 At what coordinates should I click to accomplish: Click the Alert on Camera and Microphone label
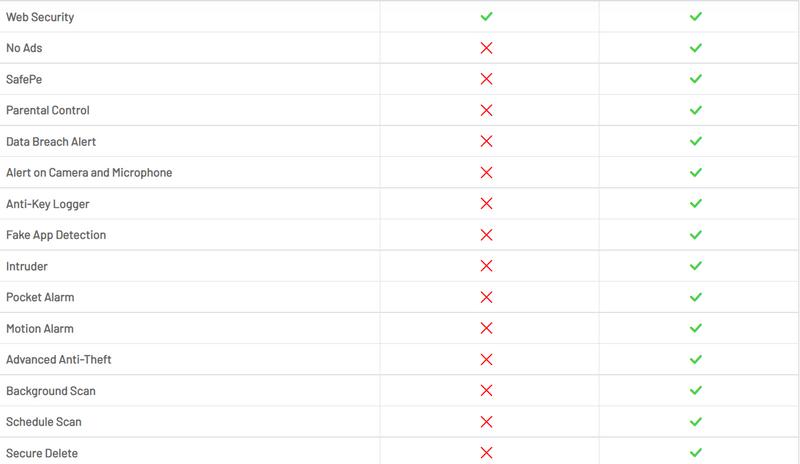[x=89, y=173]
